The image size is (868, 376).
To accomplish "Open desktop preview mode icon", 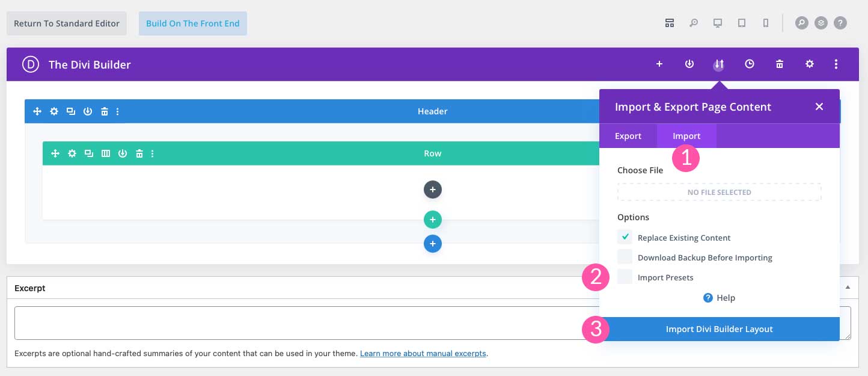I will pyautogui.click(x=718, y=22).
